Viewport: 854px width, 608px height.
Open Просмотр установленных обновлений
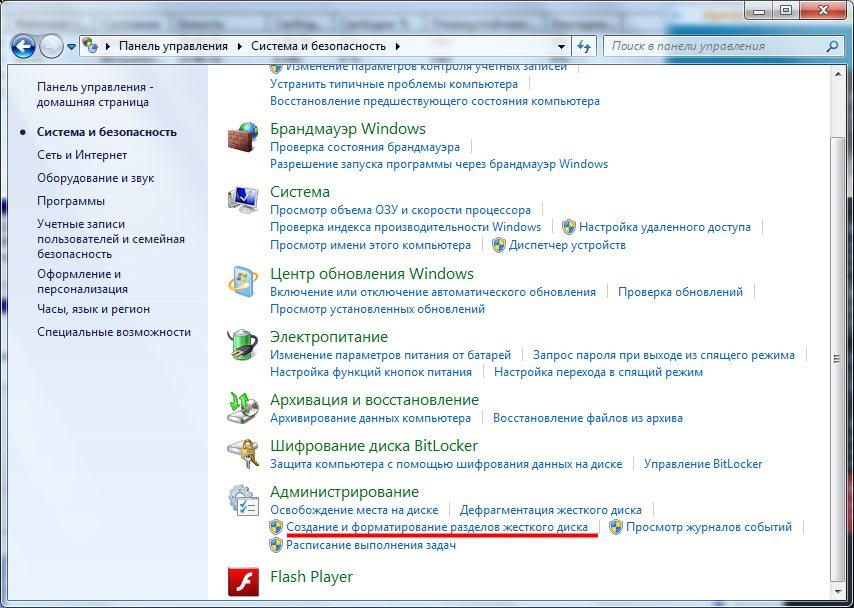(377, 309)
